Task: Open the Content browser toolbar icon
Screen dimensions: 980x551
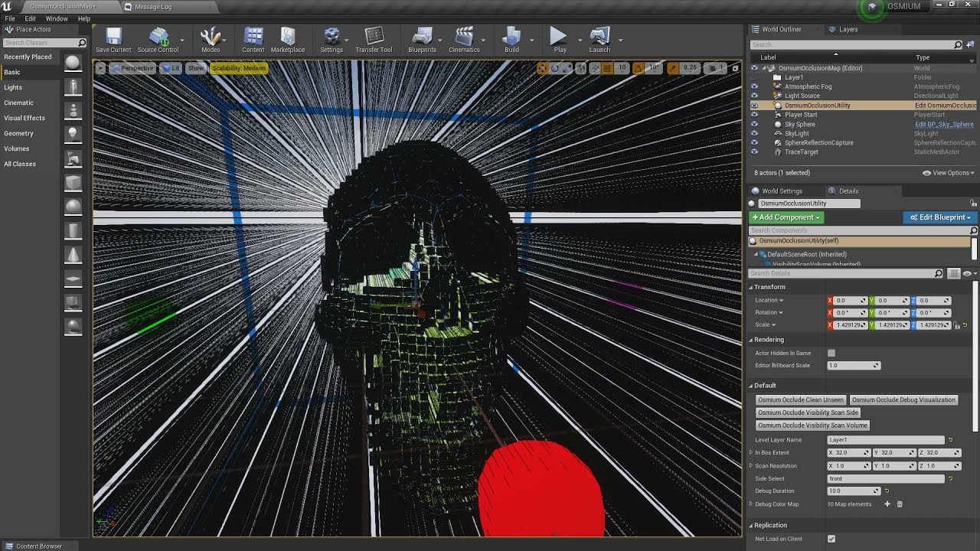Action: coord(253,37)
